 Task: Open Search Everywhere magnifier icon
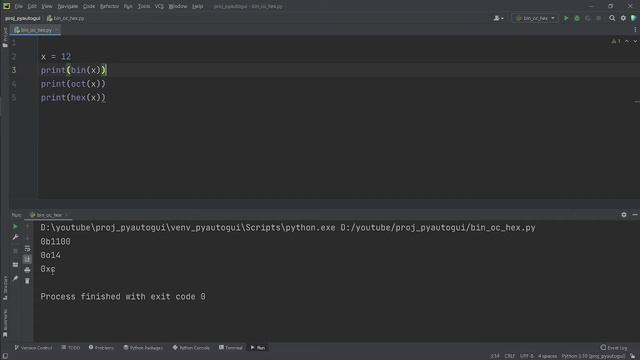[x=612, y=18]
